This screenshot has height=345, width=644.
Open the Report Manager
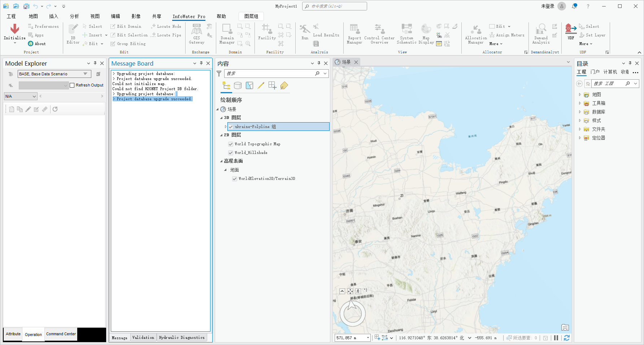pos(354,34)
